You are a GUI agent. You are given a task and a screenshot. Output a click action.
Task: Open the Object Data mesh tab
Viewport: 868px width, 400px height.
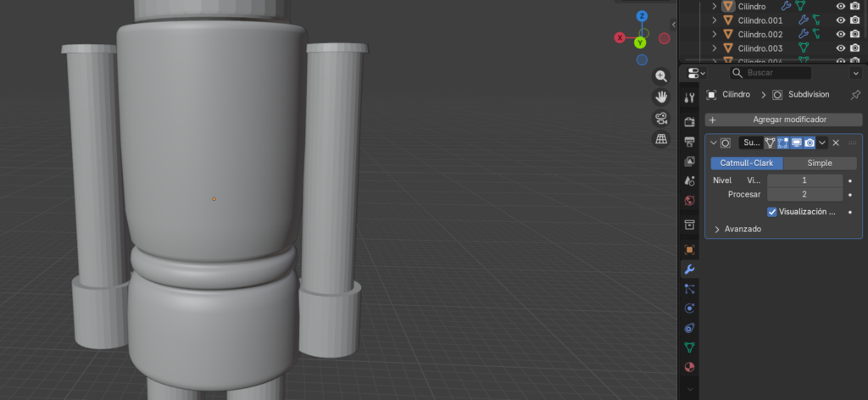[689, 347]
